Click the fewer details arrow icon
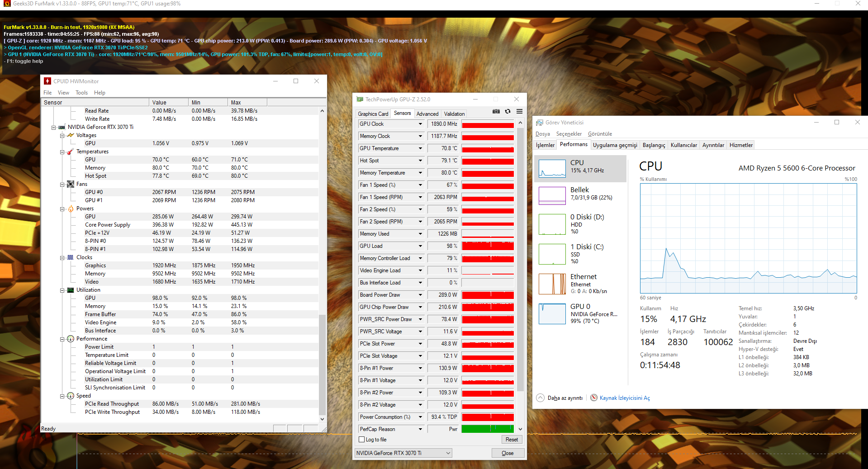This screenshot has height=469, width=868. [540, 398]
